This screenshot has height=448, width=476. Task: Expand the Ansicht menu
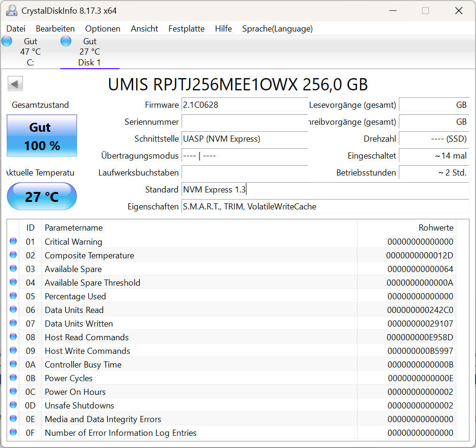point(144,29)
